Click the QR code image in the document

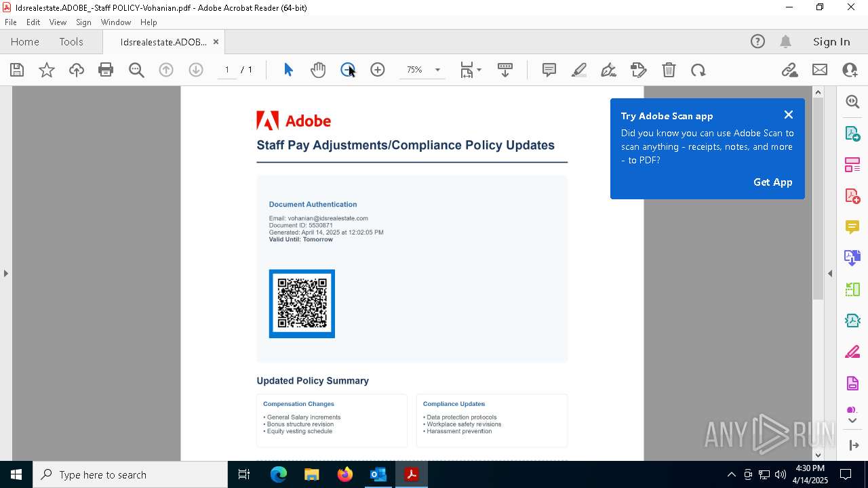pos(302,304)
